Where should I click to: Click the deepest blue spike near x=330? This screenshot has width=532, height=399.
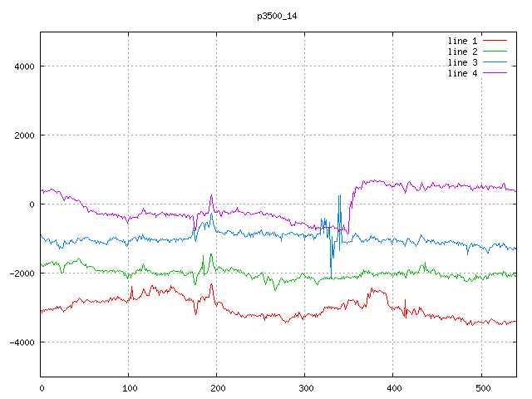coord(332,276)
